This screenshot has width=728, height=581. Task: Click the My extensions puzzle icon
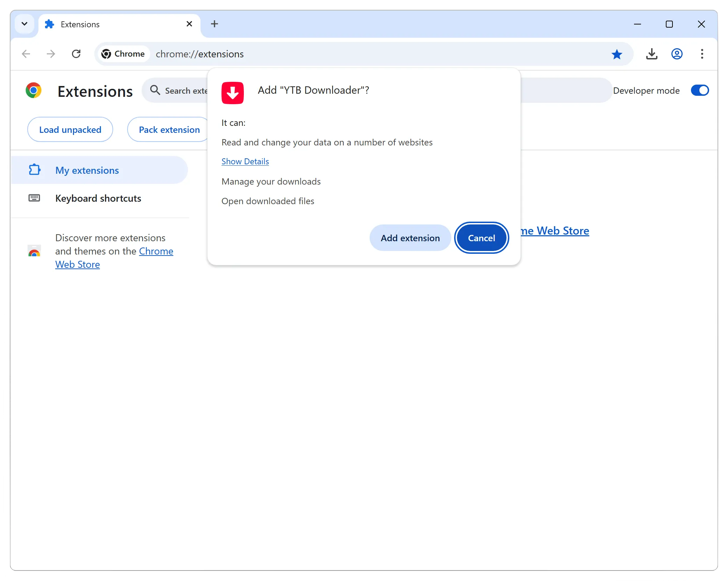click(x=34, y=170)
